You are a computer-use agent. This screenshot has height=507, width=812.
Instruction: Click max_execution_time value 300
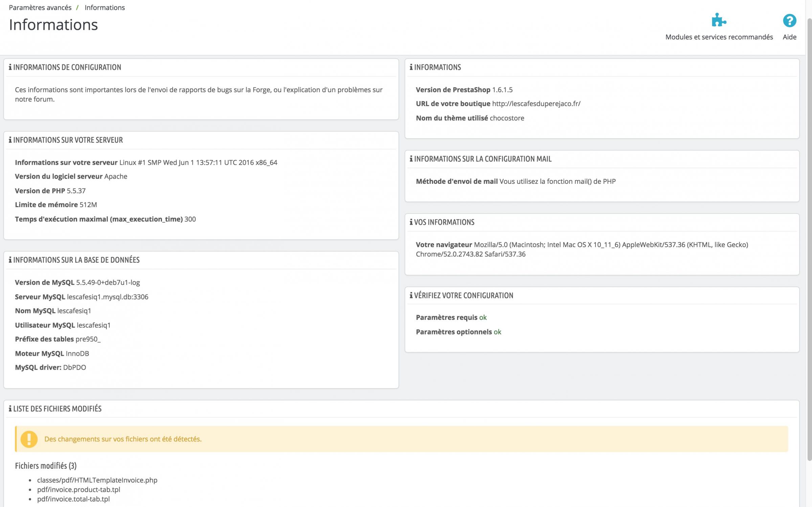click(190, 219)
